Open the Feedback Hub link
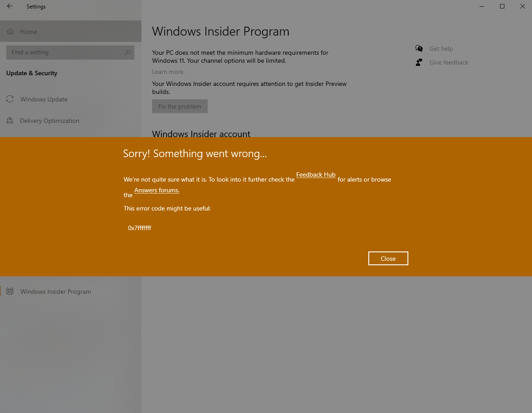 coord(316,175)
